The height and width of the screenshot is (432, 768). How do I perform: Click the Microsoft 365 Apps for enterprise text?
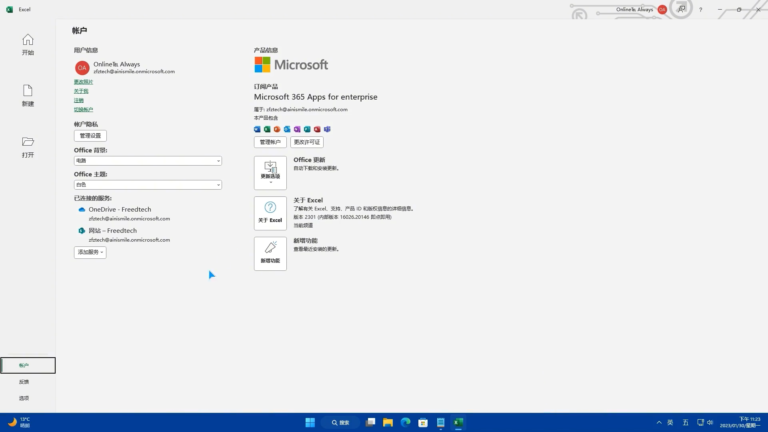pos(315,97)
